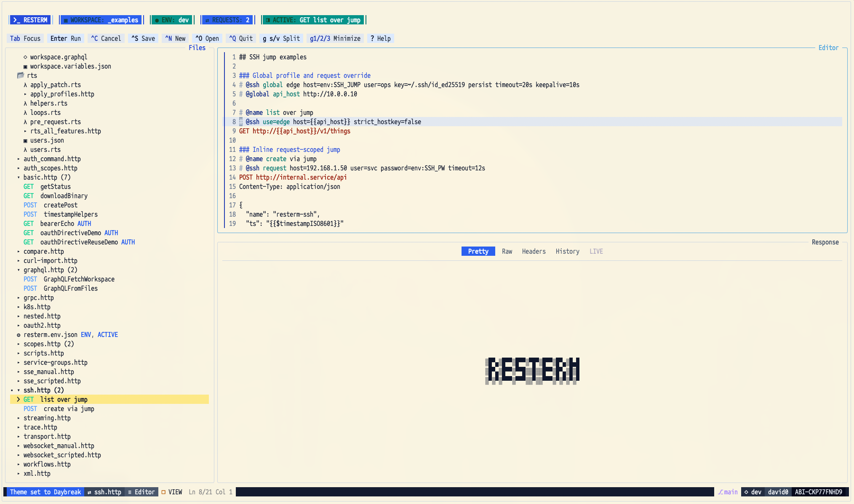This screenshot has height=504, width=854.
Task: Expand auth_scopes.http in file tree
Action: click(x=19, y=168)
